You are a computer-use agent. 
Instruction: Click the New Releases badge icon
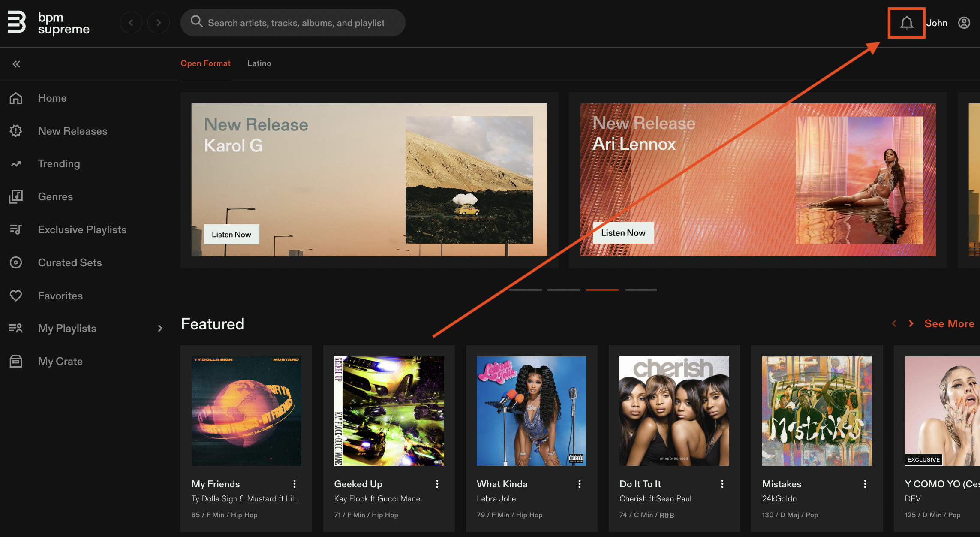(16, 131)
